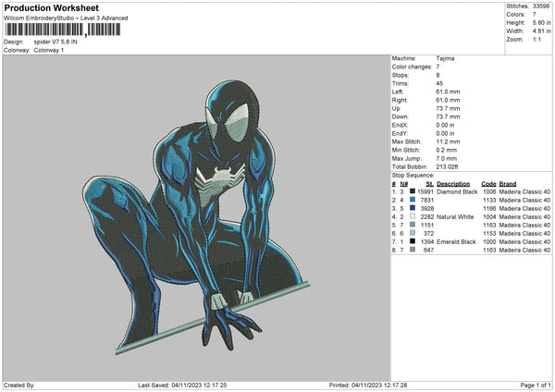Click thread code 1000
Screen dimensions: 555x392
point(489,242)
